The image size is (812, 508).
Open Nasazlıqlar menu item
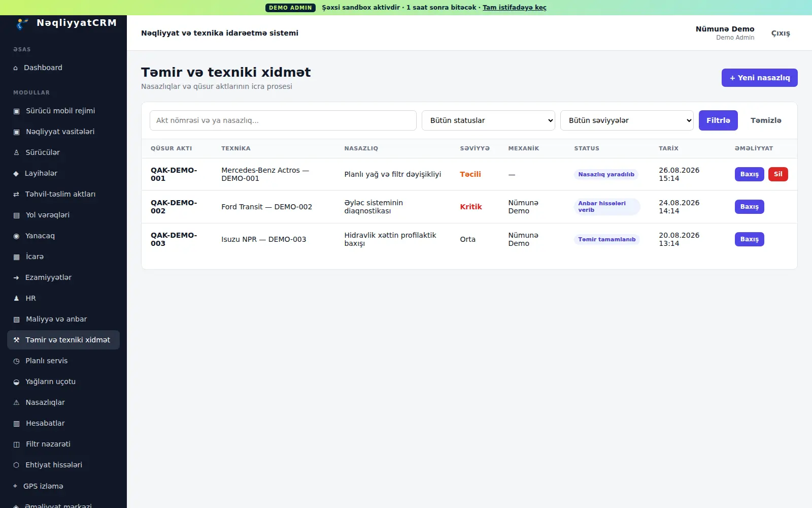[63, 402]
